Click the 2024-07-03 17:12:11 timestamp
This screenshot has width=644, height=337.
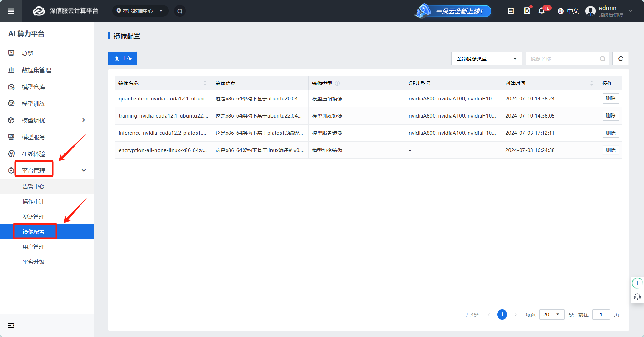(530, 133)
